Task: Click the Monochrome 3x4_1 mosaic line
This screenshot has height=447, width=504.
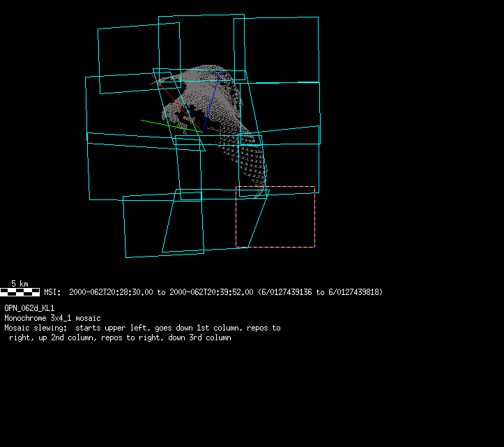Action: [x=52, y=318]
